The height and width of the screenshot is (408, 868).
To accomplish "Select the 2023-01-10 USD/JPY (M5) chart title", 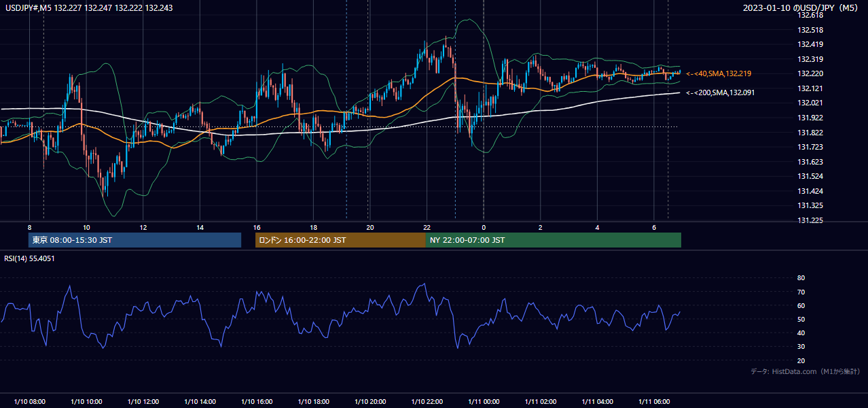I will [x=801, y=8].
